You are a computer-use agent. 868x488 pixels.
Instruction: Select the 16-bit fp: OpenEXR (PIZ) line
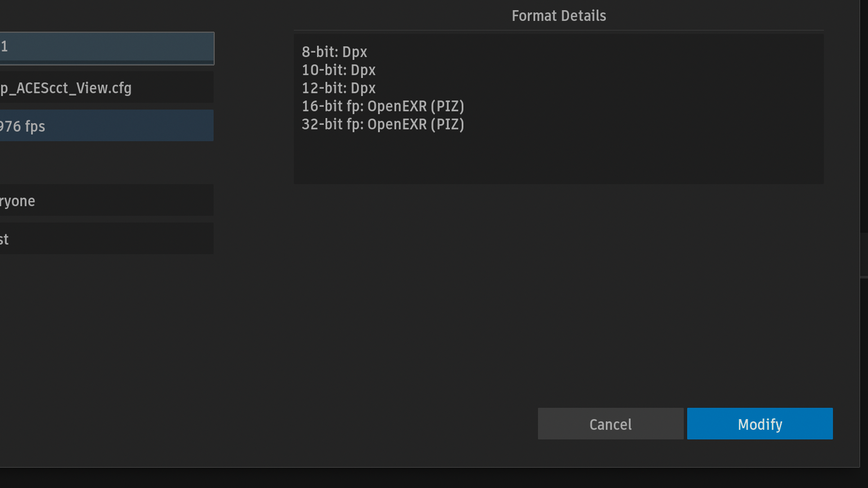coord(383,106)
